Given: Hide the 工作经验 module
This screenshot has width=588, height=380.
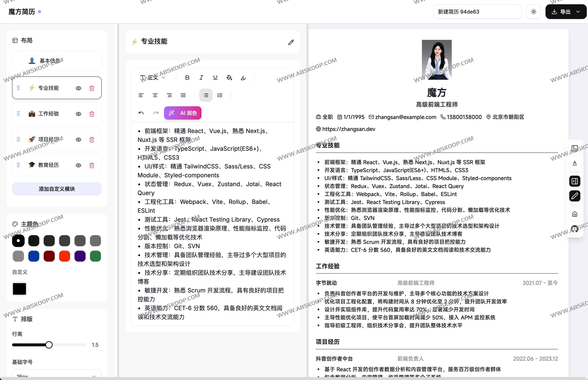Looking at the screenshot, I should click(78, 114).
